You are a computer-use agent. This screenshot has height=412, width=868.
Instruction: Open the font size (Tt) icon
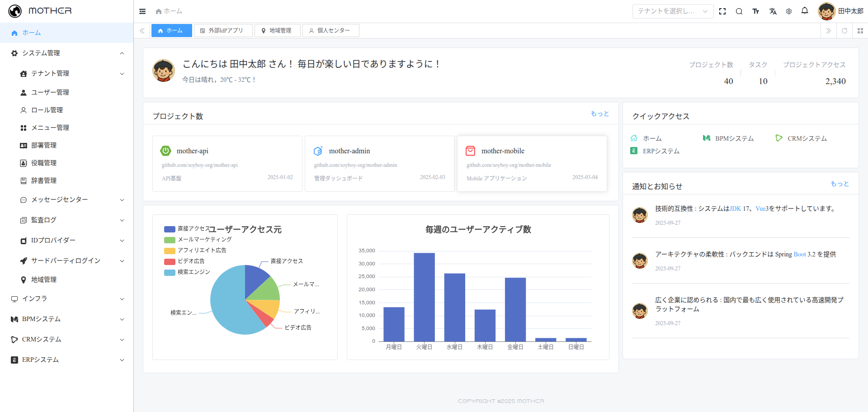coord(756,11)
